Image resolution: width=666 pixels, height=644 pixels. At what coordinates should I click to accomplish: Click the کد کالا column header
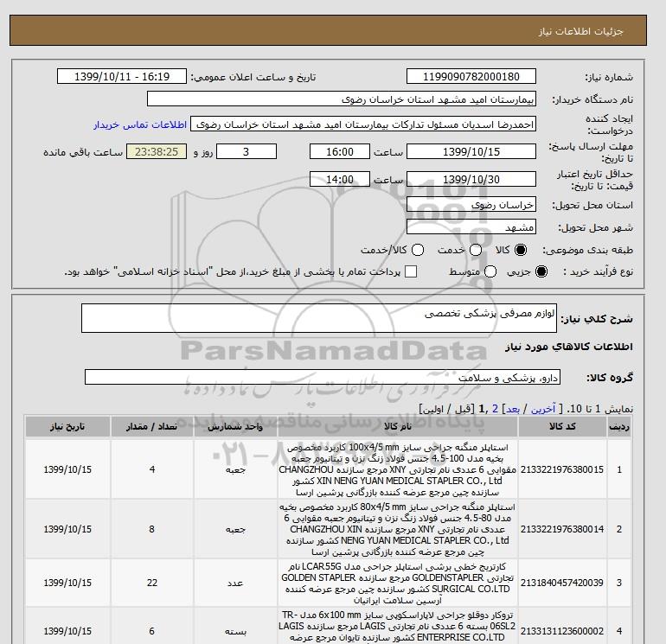(562, 427)
